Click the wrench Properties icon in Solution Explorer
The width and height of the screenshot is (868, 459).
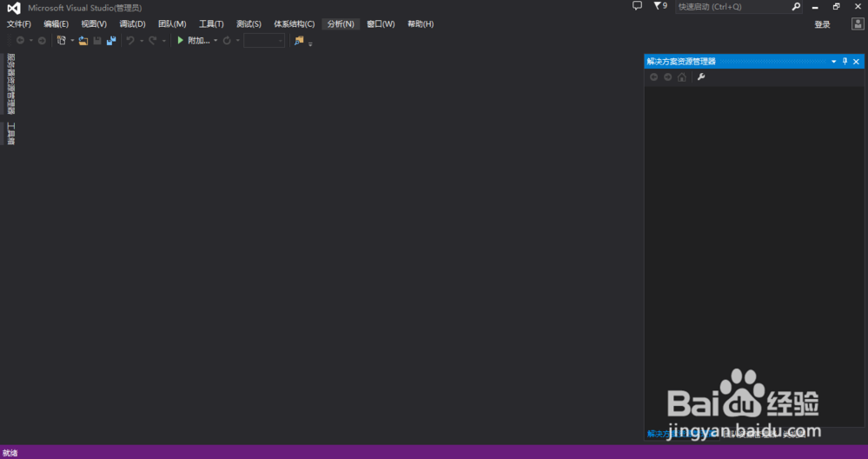click(701, 77)
